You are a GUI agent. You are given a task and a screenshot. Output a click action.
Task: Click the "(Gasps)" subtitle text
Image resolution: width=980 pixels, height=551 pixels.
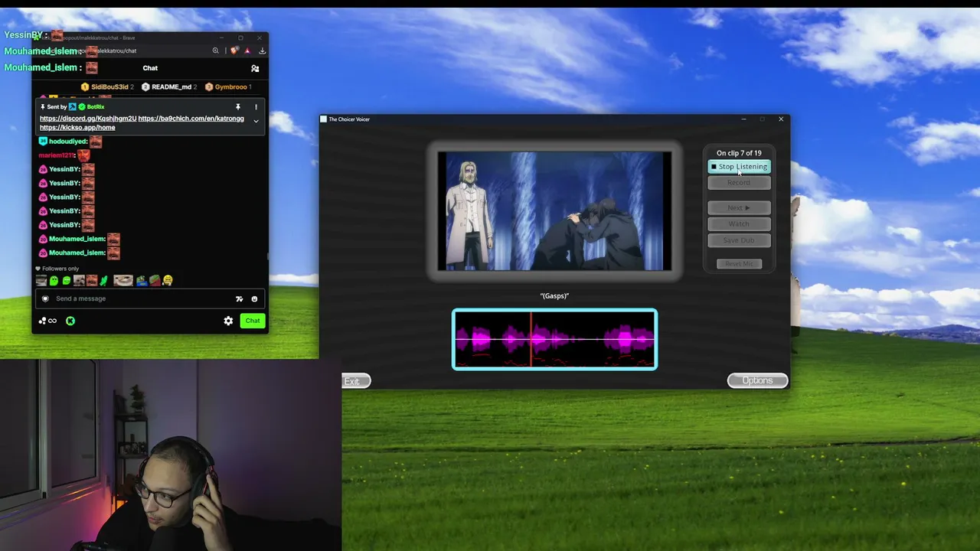[x=554, y=296]
